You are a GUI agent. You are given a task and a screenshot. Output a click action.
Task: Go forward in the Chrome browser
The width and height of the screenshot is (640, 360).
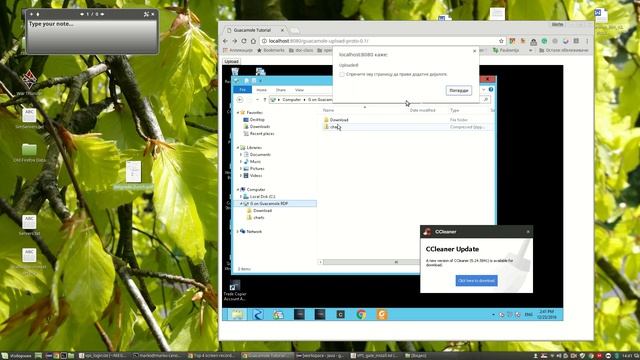pyautogui.click(x=235, y=41)
